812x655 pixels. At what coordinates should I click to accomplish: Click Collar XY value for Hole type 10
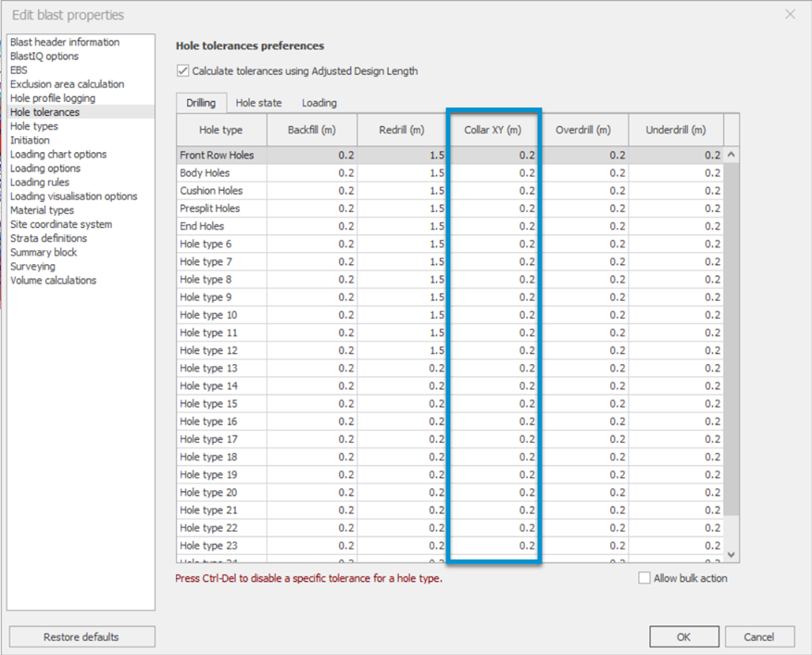(x=493, y=315)
